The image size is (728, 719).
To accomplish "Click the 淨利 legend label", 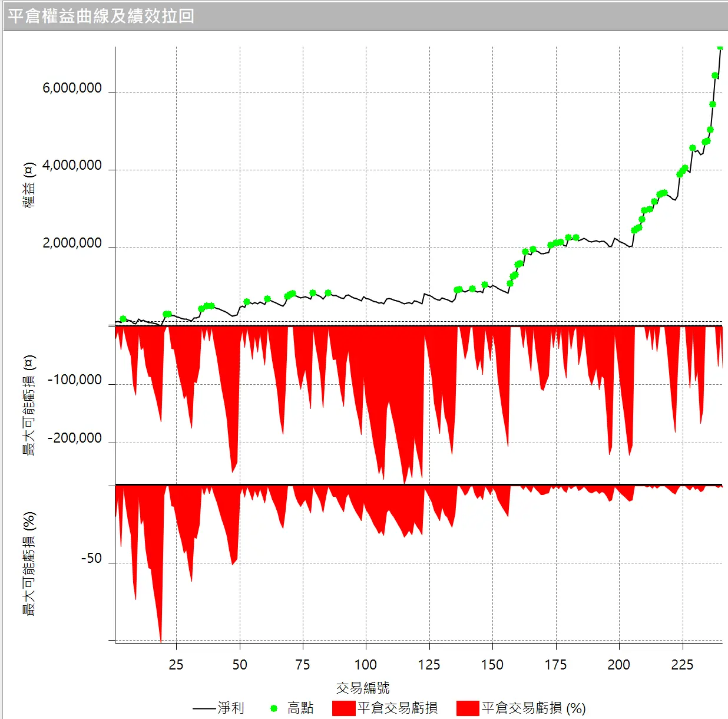I will click(x=231, y=708).
